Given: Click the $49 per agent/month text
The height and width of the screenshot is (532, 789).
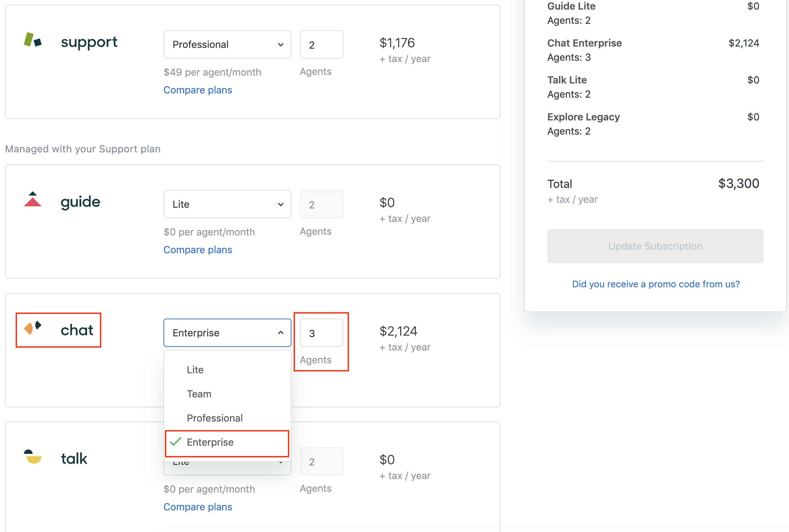Looking at the screenshot, I should tap(212, 72).
